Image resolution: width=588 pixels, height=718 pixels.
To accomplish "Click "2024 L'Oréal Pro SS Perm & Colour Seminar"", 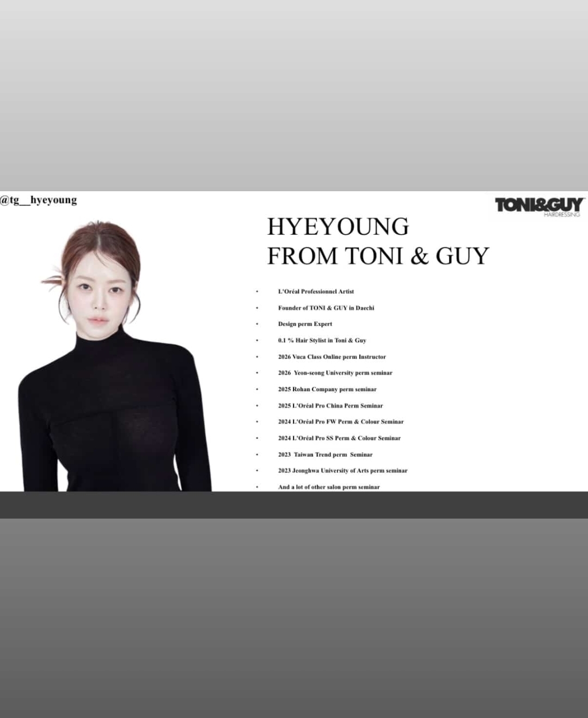I will (x=339, y=438).
